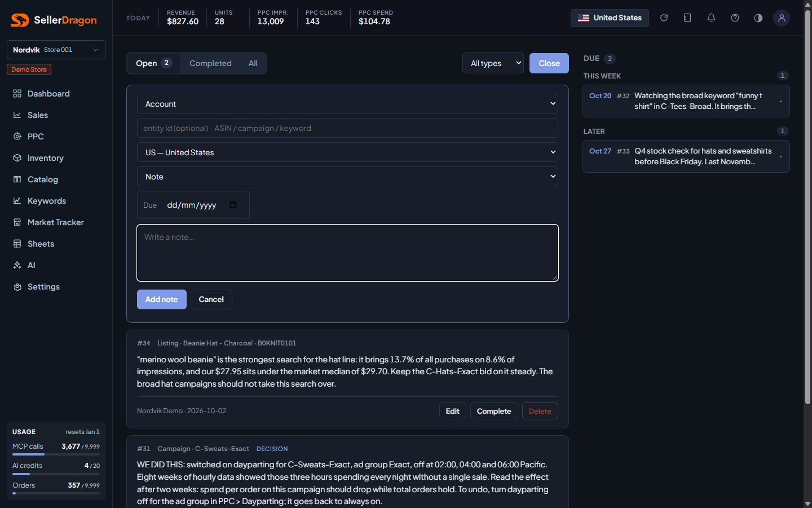
Task: Click the PPC Clicks 143 stat
Action: 324,17
